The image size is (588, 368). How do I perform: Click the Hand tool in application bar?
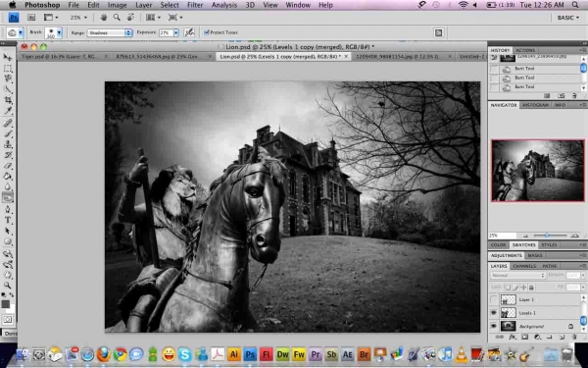104,18
